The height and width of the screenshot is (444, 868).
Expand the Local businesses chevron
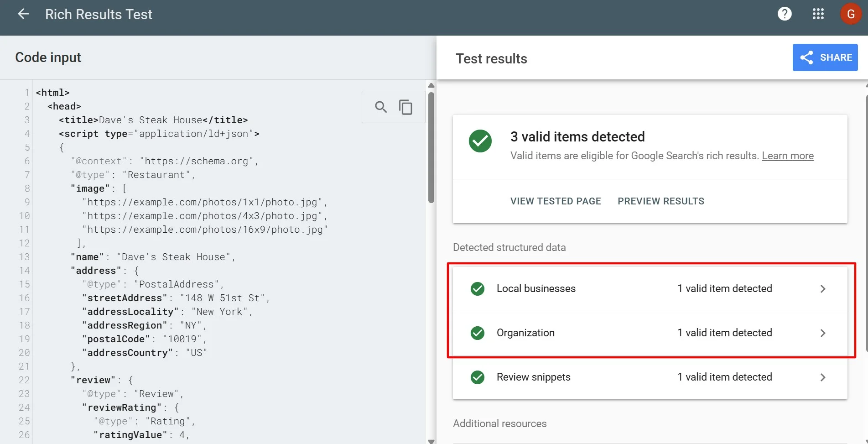point(823,289)
